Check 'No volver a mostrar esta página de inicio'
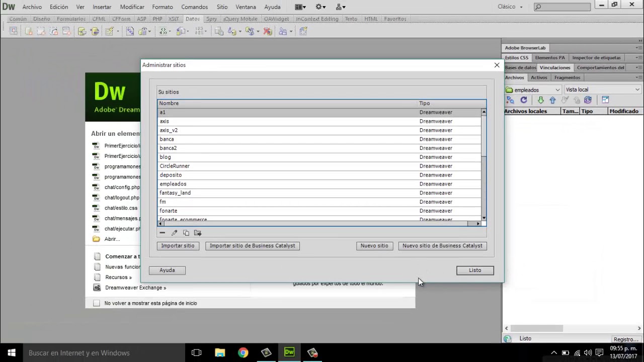 (97, 303)
